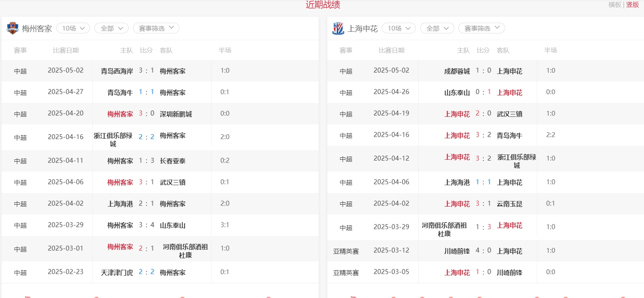Click the Meizhou Hakka team logo icon
The image size is (644, 298).
[x=13, y=28]
